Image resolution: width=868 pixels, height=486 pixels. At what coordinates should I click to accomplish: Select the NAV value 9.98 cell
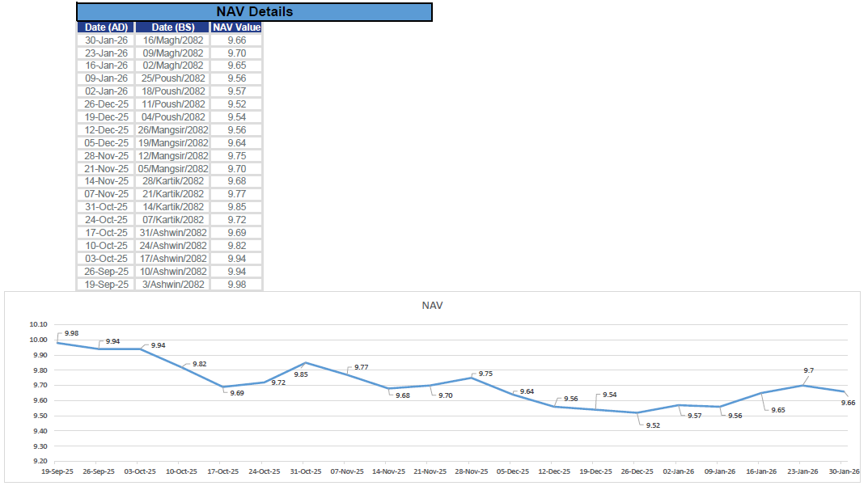point(235,284)
